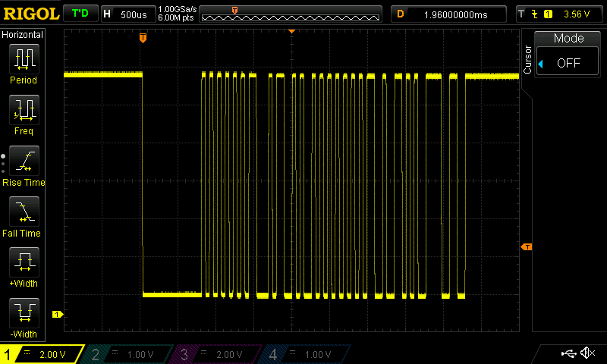Click the orange trigger level marker at right edge
The width and height of the screenshot is (607, 364).
[527, 246]
